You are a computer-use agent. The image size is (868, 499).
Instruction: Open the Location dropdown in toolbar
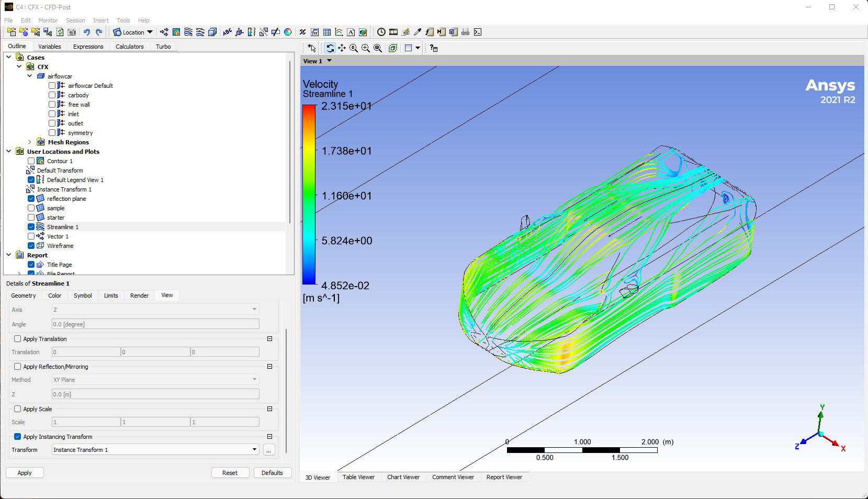pos(133,32)
